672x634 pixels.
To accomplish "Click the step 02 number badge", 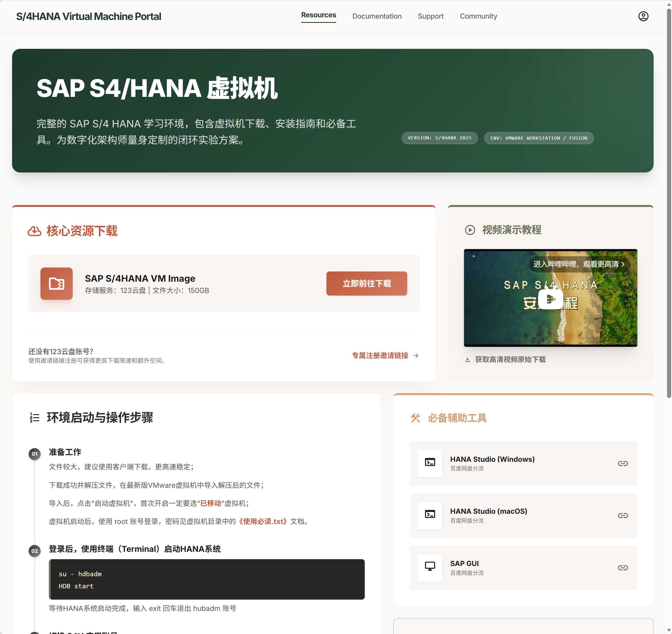I will (34, 551).
